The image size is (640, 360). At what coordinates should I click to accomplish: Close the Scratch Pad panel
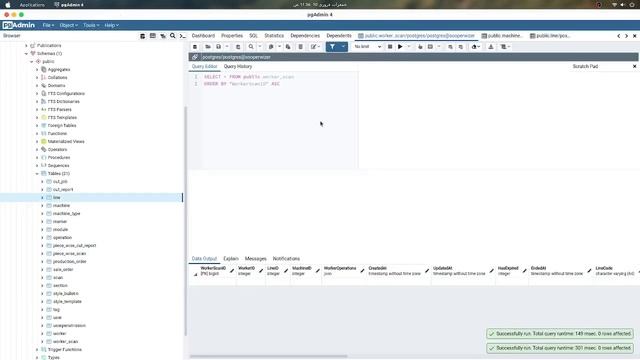click(x=634, y=66)
